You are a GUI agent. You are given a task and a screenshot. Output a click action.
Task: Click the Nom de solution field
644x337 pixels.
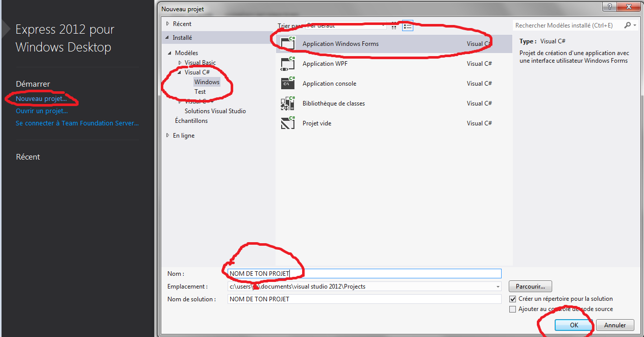click(364, 299)
